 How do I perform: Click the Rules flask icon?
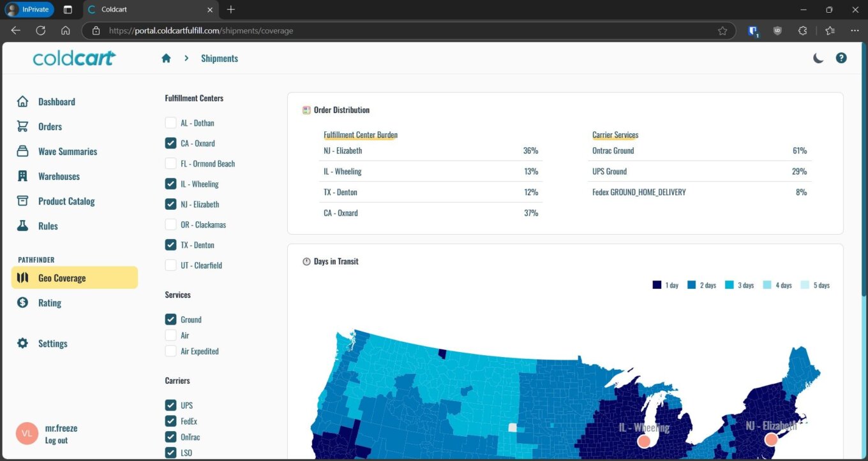[x=23, y=226]
